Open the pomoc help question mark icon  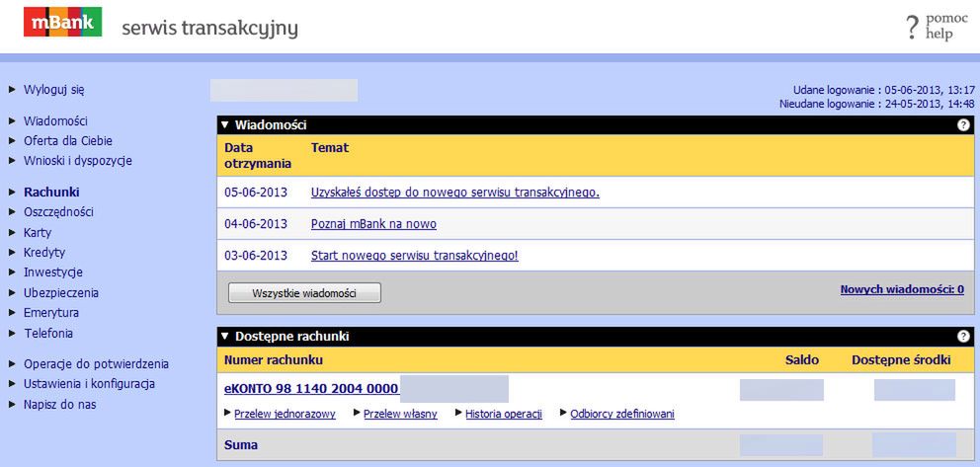coord(913,28)
